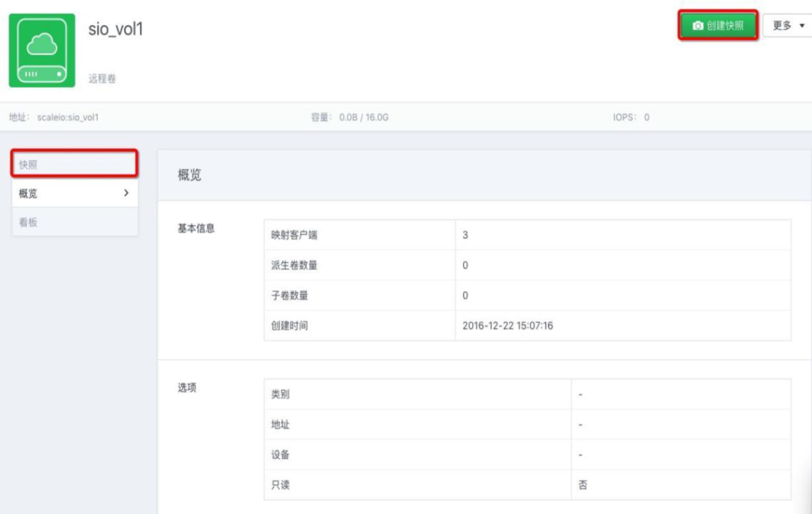Click the sio_vol1 volume title
Image resolution: width=812 pixels, height=514 pixels.
pos(116,30)
